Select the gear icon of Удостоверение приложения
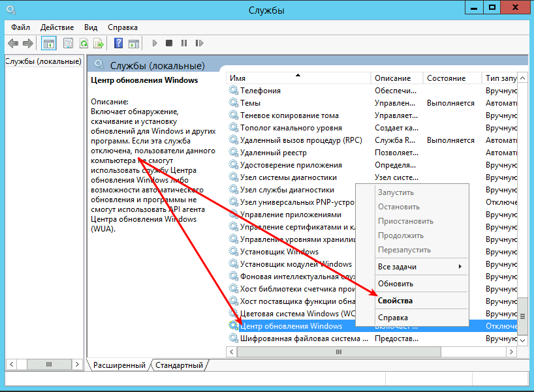The image size is (534, 392). coord(233,165)
